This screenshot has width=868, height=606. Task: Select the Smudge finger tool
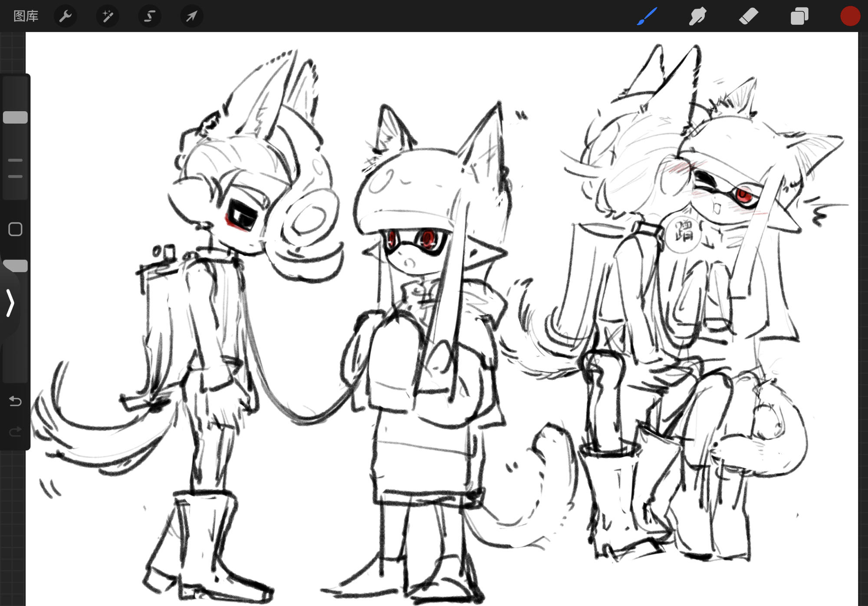pyautogui.click(x=697, y=16)
